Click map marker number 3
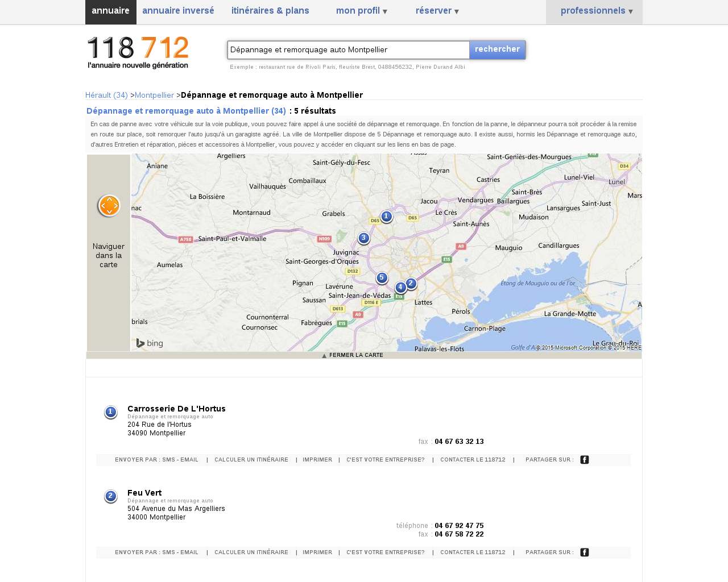 pyautogui.click(x=364, y=238)
